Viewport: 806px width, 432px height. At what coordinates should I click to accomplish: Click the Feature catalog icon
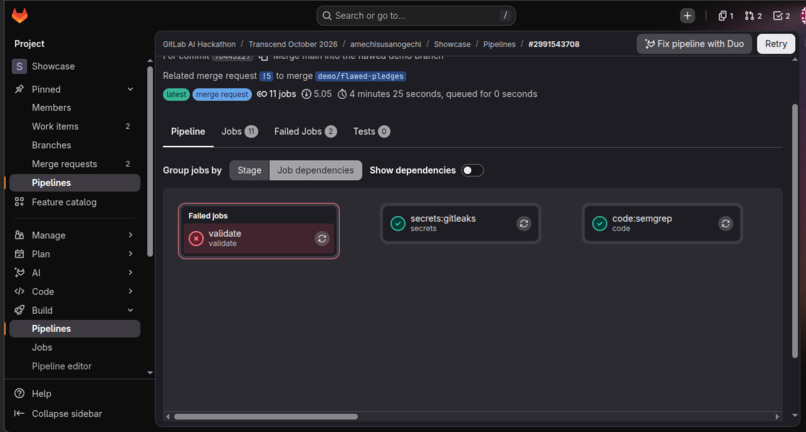coord(19,202)
